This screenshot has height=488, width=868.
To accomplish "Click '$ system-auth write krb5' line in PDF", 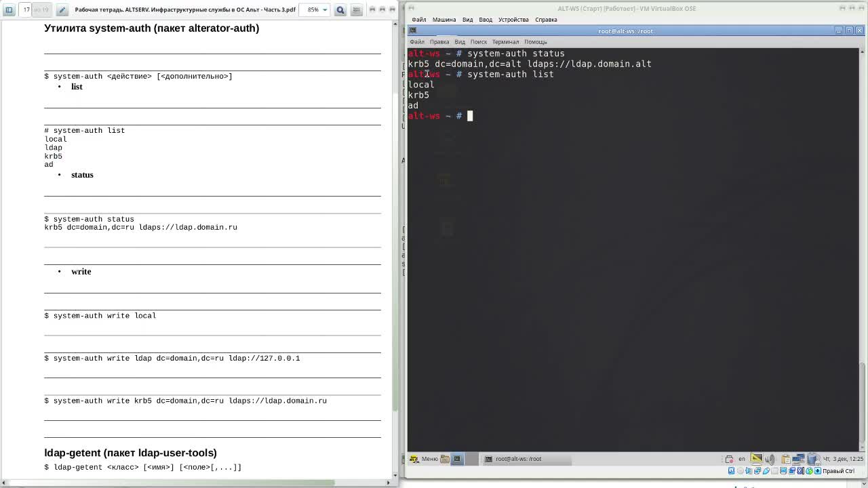I will coord(186,401).
